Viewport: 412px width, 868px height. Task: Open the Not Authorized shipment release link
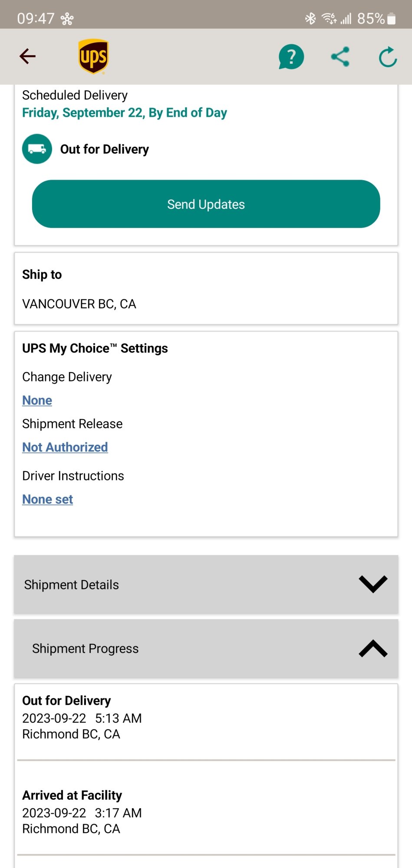[x=65, y=447]
